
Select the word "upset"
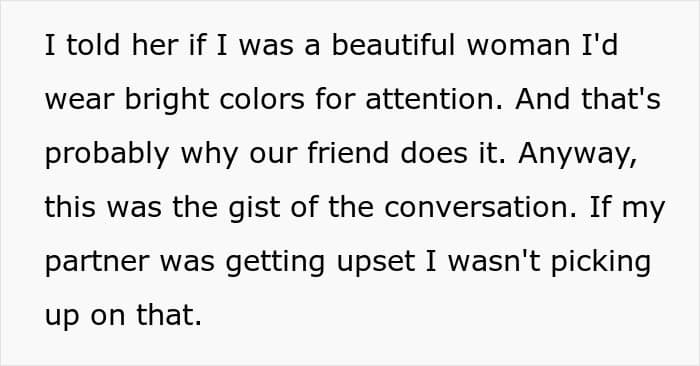click(375, 262)
